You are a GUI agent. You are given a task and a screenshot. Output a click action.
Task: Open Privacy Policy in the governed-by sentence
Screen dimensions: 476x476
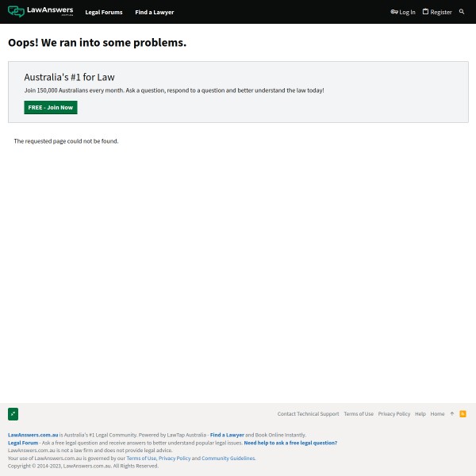point(175,458)
